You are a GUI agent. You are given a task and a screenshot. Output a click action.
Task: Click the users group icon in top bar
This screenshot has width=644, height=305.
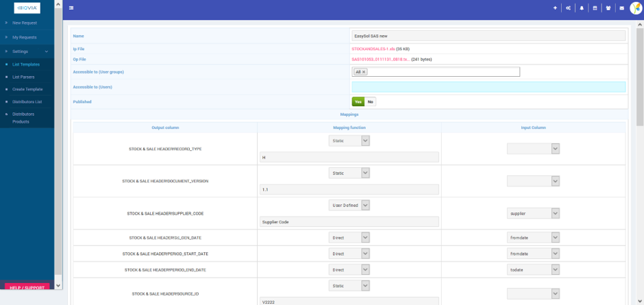pyautogui.click(x=608, y=8)
